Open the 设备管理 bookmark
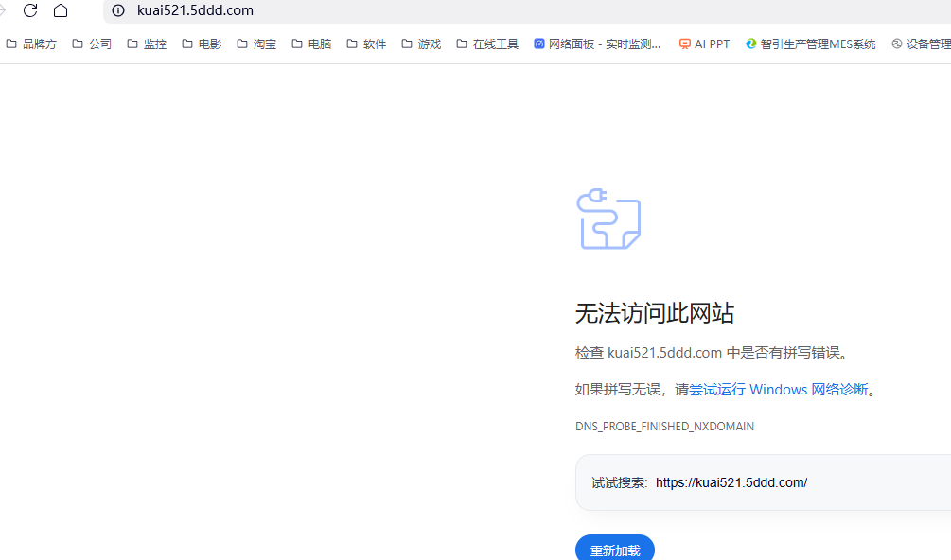Viewport: 951px width, 560px height. click(921, 44)
